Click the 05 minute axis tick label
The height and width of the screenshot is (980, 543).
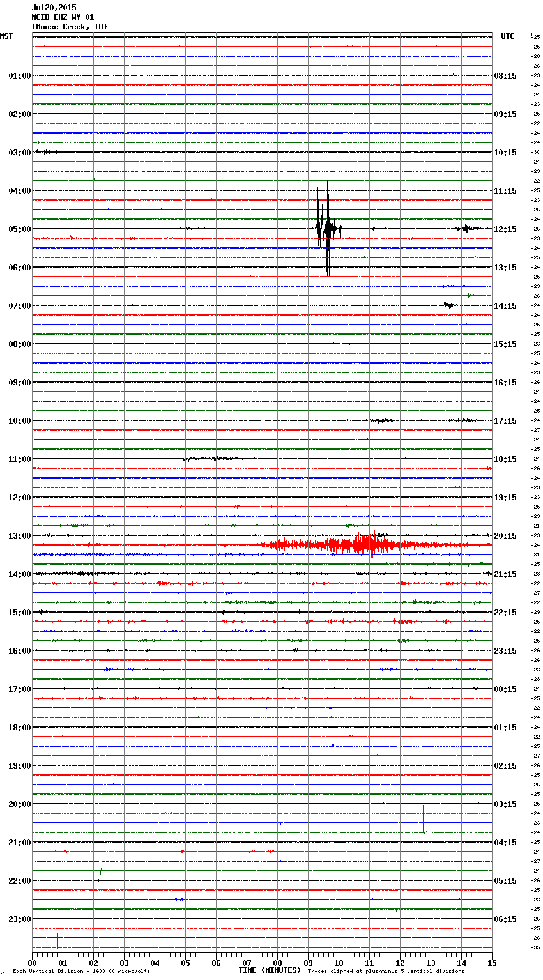[x=185, y=963]
